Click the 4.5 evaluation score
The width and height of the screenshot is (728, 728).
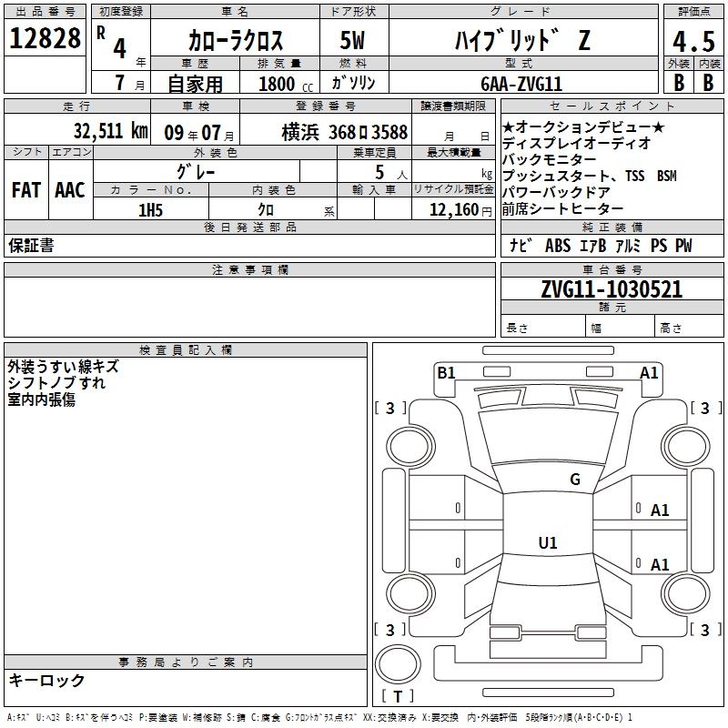coord(692,42)
